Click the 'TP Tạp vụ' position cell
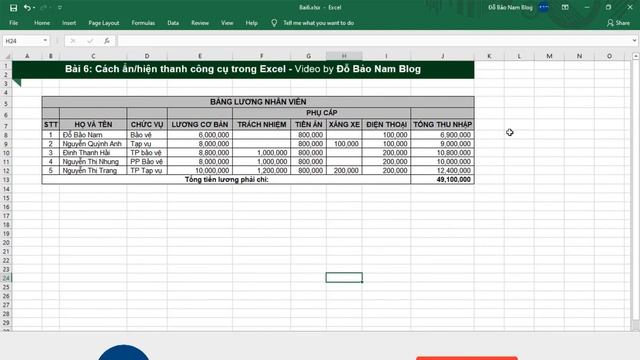The height and width of the screenshot is (360, 640). [x=147, y=171]
